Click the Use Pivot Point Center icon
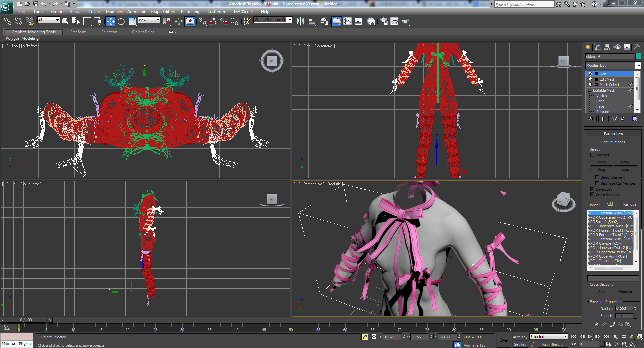 coord(166,21)
